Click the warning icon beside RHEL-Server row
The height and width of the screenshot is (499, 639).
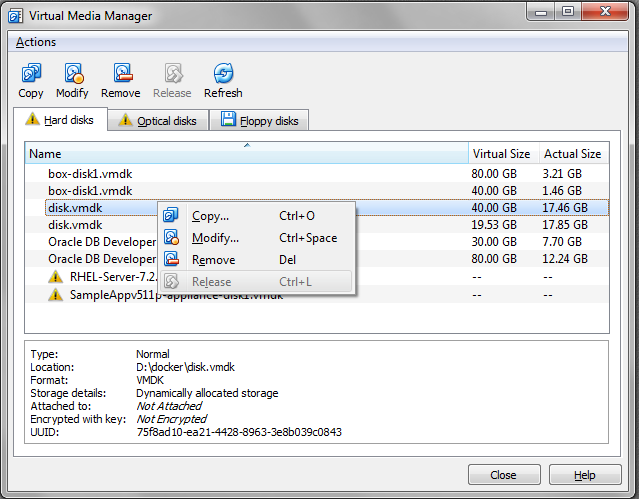56,276
